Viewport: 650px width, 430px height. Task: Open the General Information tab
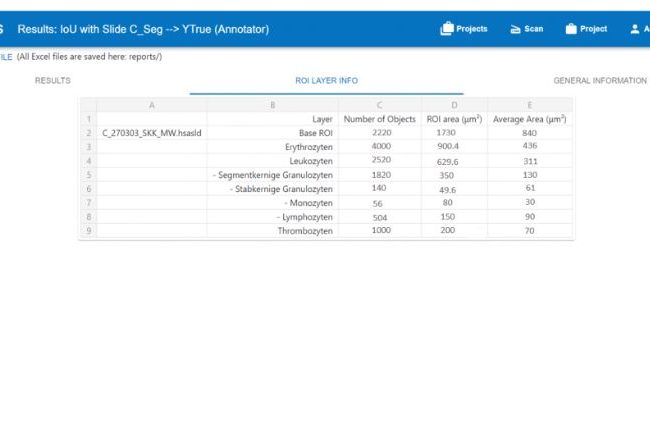point(600,80)
